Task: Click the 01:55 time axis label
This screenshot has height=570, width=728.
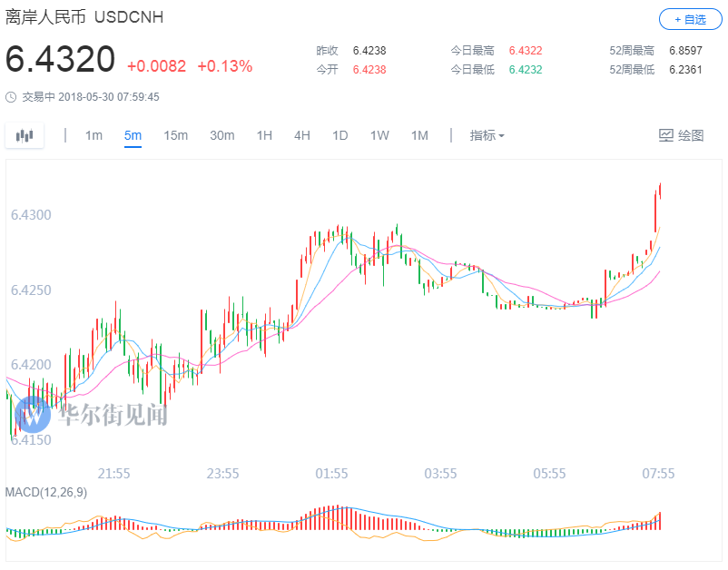Action: tap(331, 474)
